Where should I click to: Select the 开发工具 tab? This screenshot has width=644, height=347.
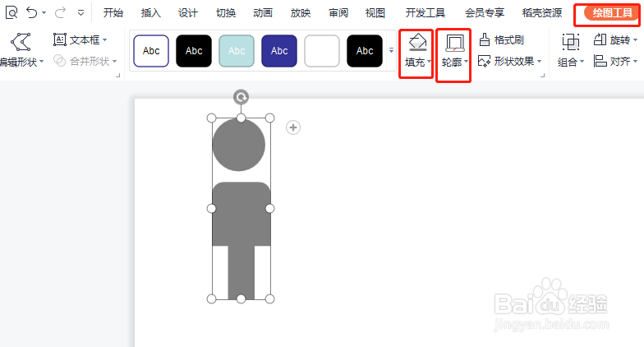pyautogui.click(x=425, y=13)
